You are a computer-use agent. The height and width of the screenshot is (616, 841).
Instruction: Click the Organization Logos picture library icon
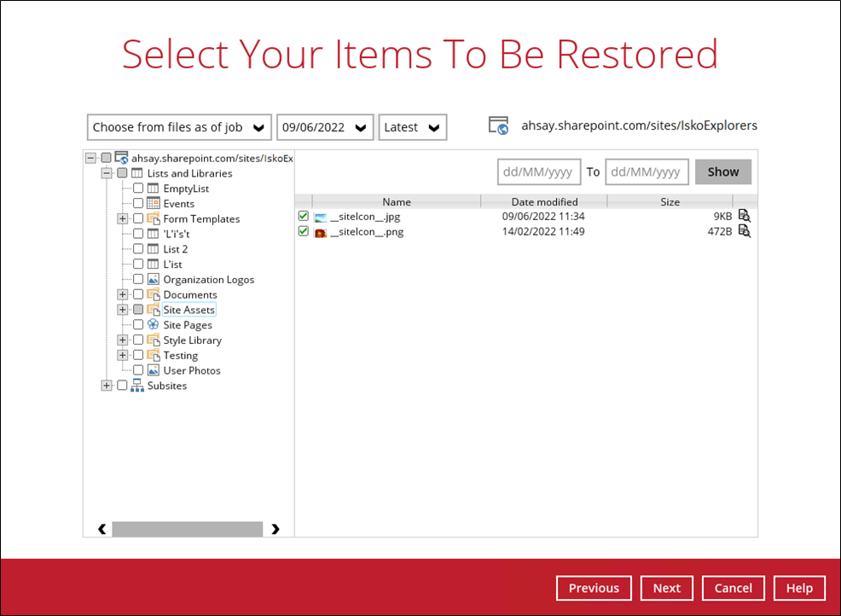click(154, 280)
